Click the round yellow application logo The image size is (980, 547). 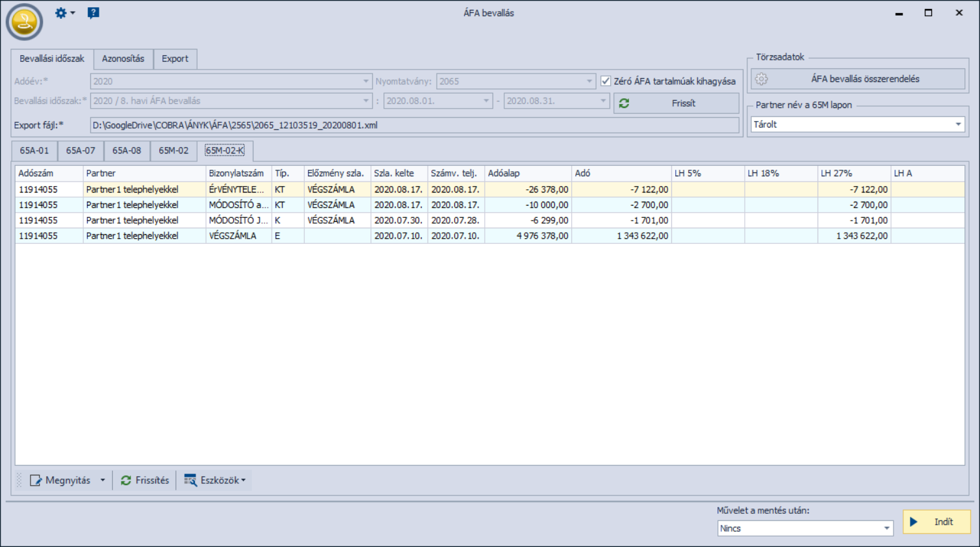click(x=25, y=22)
